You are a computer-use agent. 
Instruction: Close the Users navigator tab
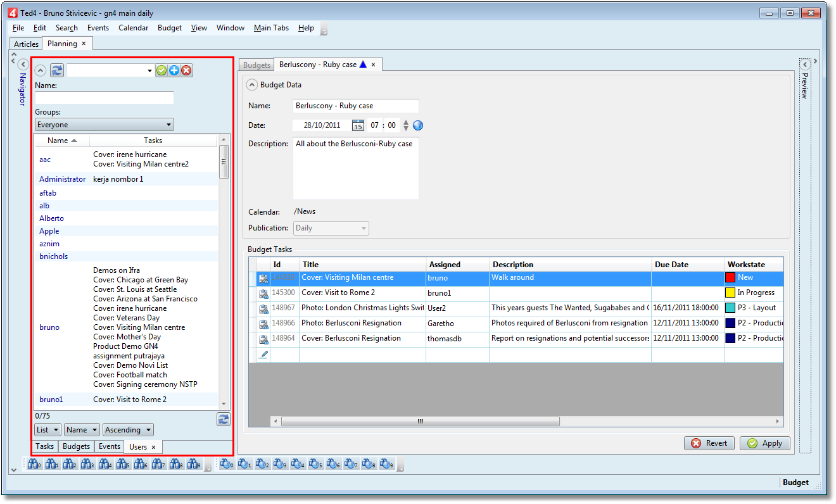point(153,447)
